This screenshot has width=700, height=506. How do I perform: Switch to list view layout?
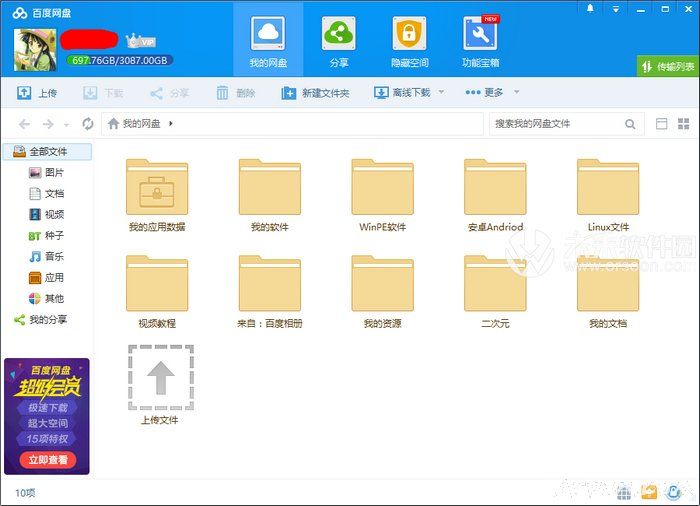662,124
